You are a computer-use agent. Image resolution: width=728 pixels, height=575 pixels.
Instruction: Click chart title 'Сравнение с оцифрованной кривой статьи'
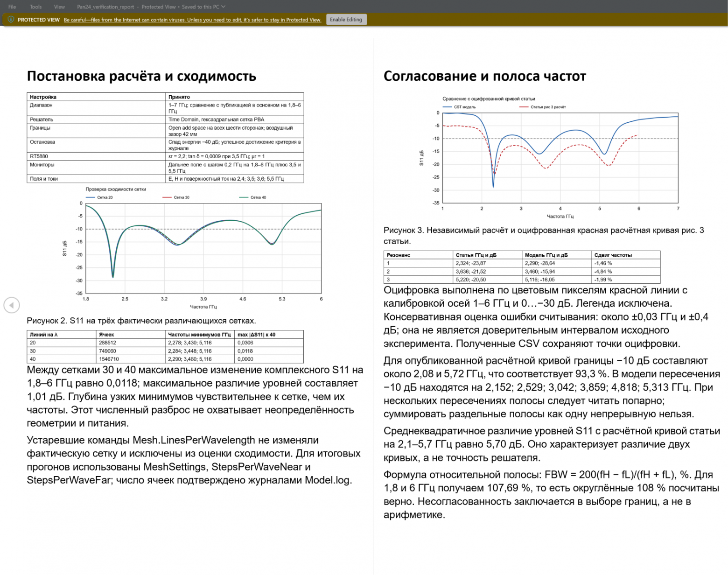click(x=489, y=99)
